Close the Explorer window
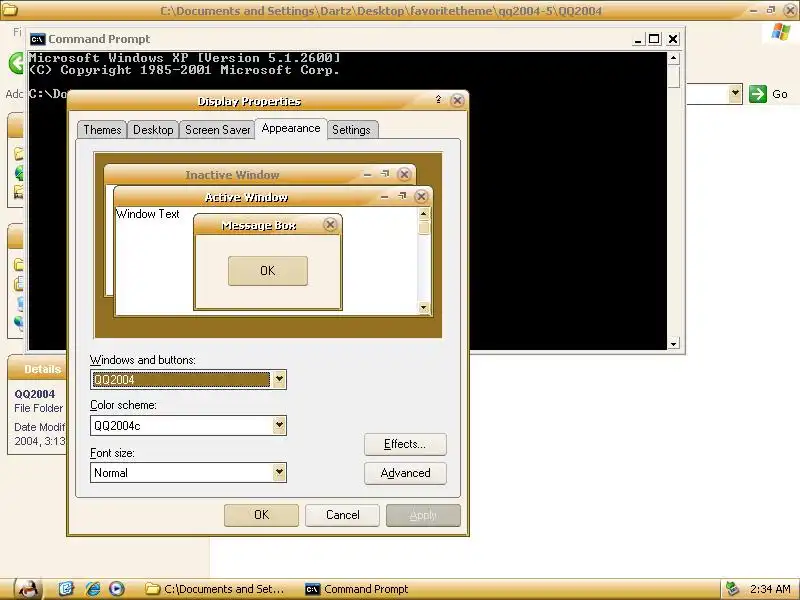This screenshot has width=800, height=600. [790, 10]
